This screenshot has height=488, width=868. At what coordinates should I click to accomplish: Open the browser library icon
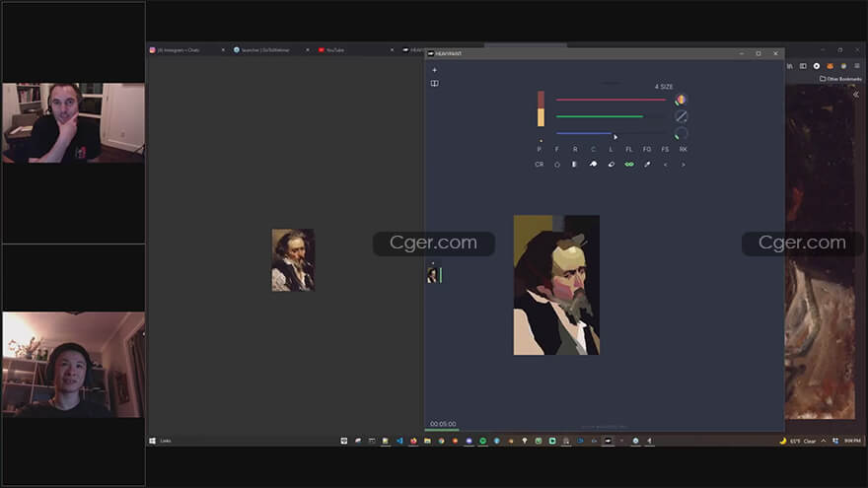[789, 66]
